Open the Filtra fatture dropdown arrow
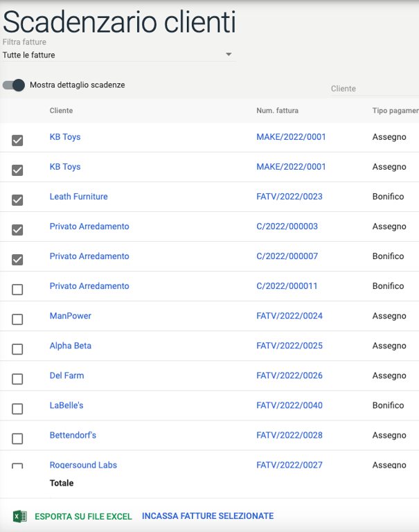 click(x=229, y=55)
